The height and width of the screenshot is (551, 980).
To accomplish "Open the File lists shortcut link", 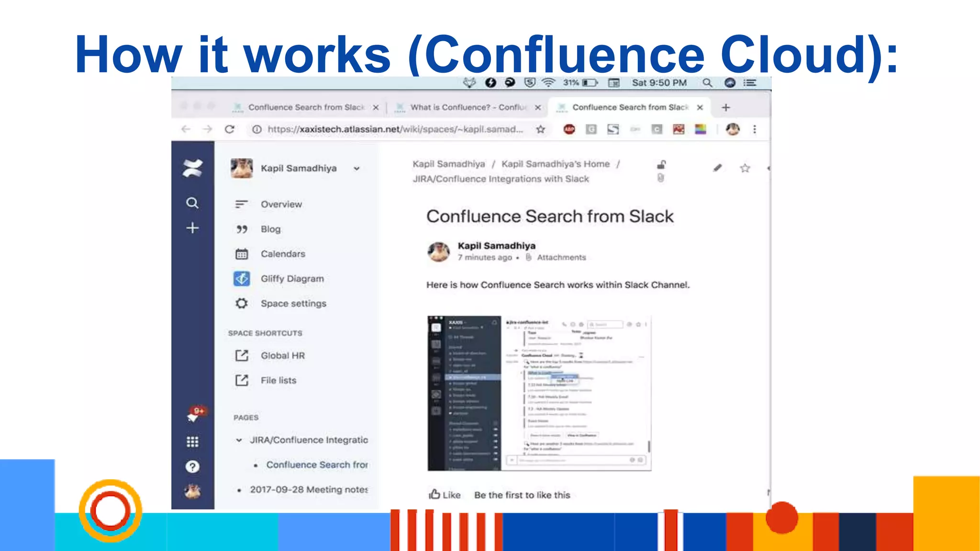I will pos(278,380).
